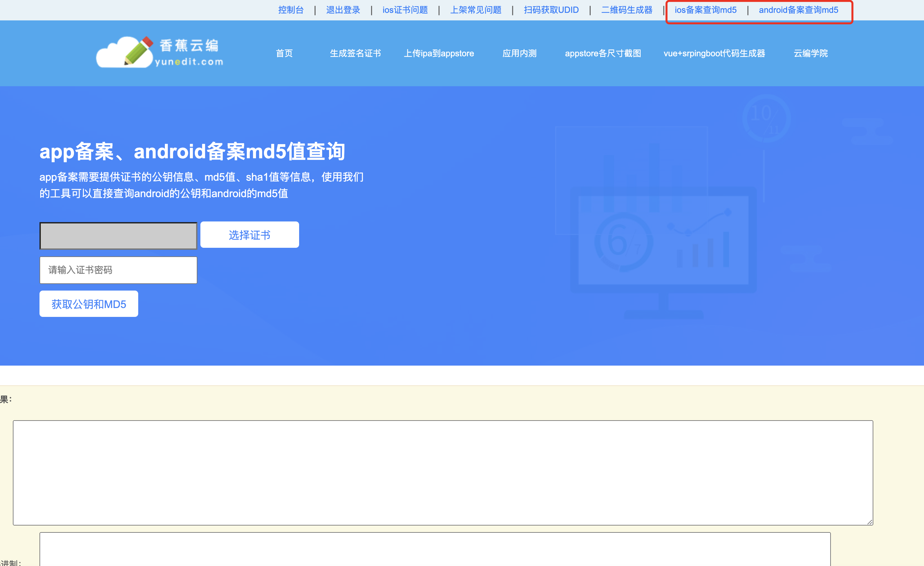Open appstore各尺寸截图 menu item
Image resolution: width=924 pixels, height=566 pixels.
(x=603, y=53)
